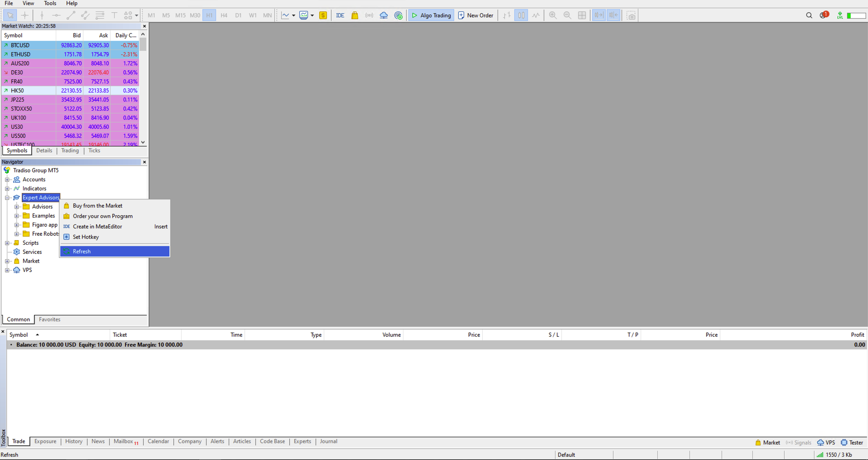This screenshot has width=868, height=460.
Task: Open Navigator Favorites tab
Action: click(49, 320)
